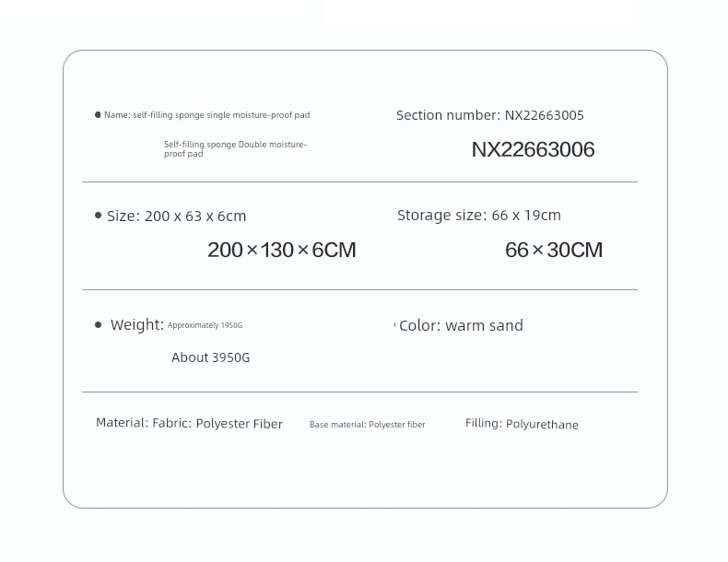Click the bullet before the Weight label

point(98,325)
